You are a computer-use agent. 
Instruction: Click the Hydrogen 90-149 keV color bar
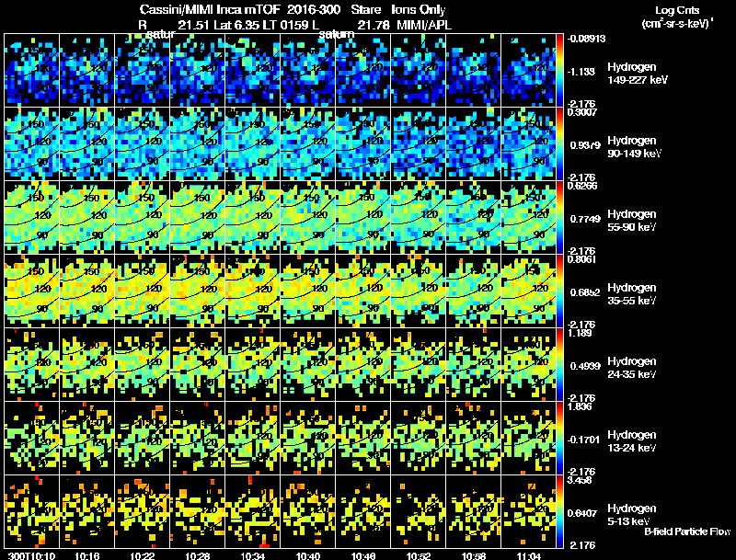[559, 144]
